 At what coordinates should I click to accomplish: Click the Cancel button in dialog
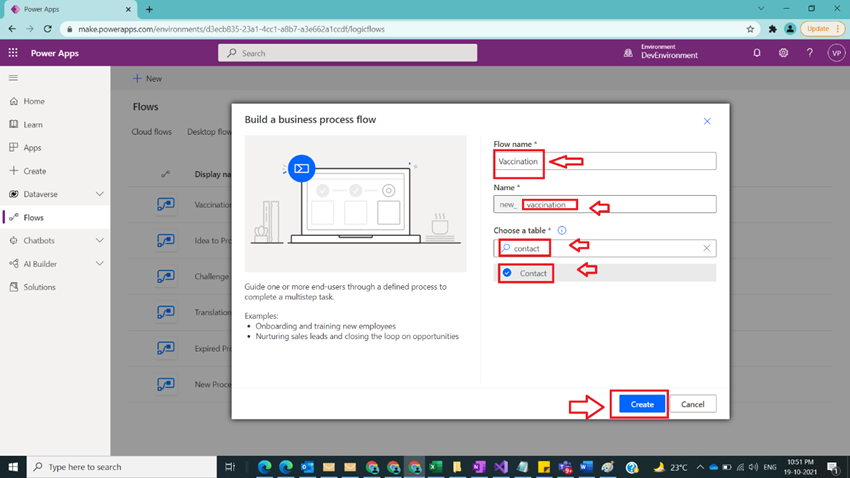click(692, 404)
